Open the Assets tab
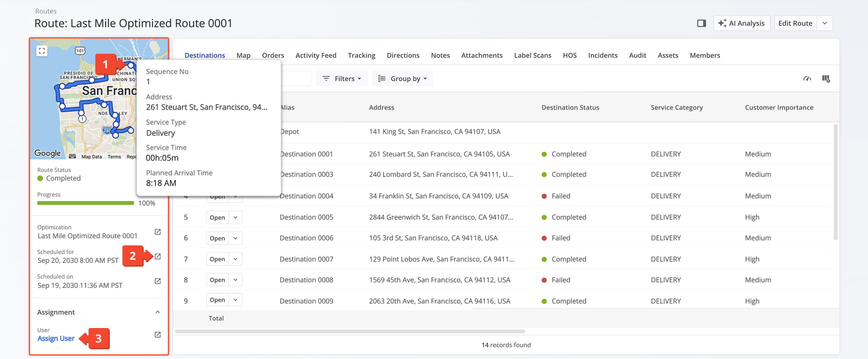 [668, 56]
